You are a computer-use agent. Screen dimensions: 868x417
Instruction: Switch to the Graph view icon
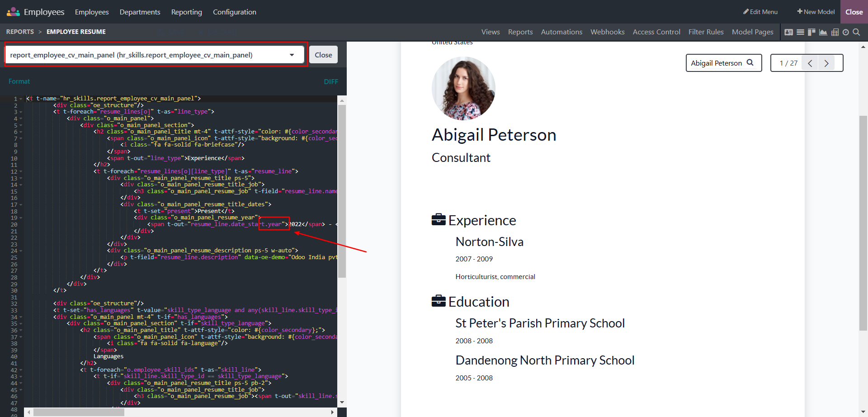pyautogui.click(x=823, y=32)
